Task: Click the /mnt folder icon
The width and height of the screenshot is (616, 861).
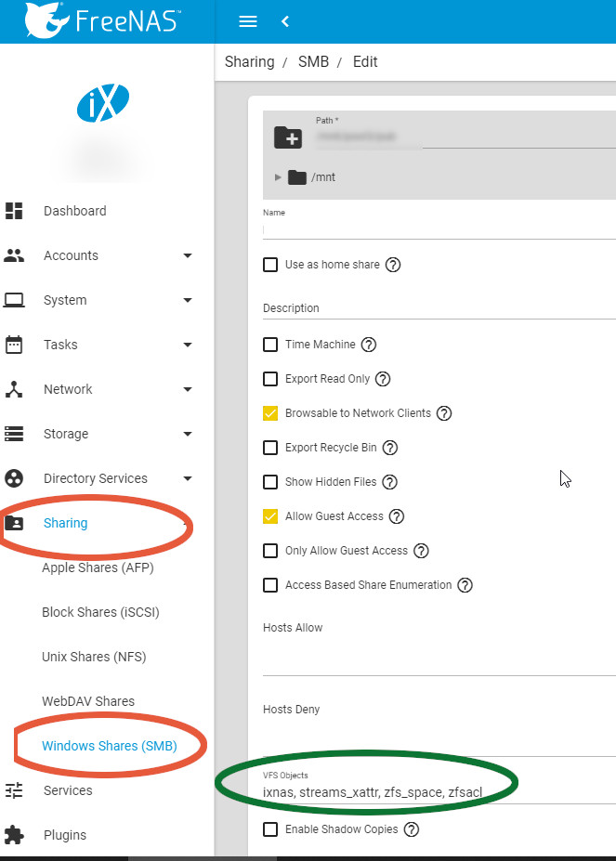Action: tap(297, 177)
